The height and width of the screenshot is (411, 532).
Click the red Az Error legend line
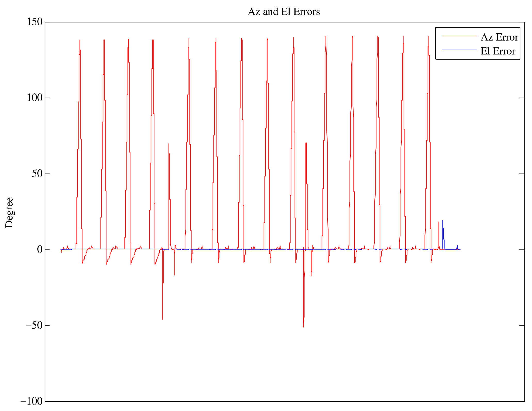tap(459, 36)
